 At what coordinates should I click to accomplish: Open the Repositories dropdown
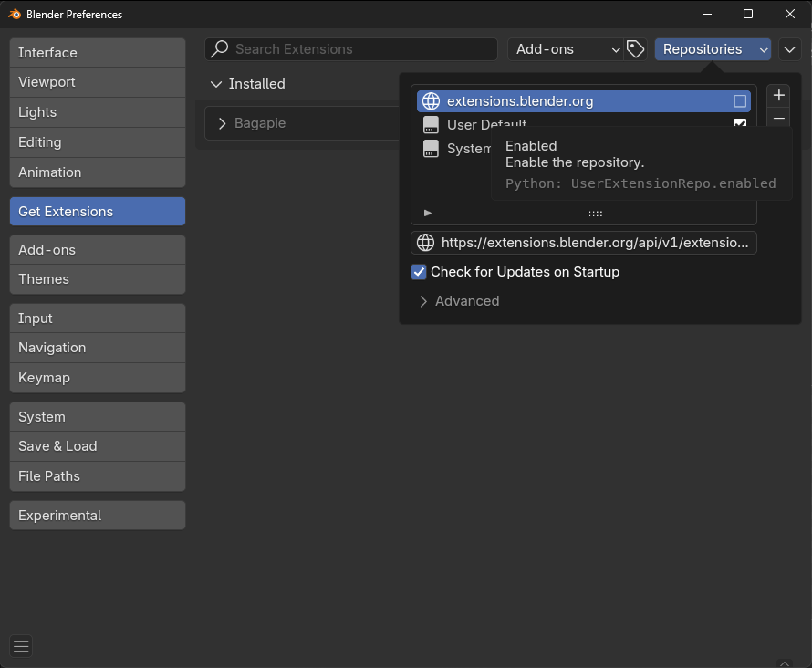pyautogui.click(x=713, y=49)
